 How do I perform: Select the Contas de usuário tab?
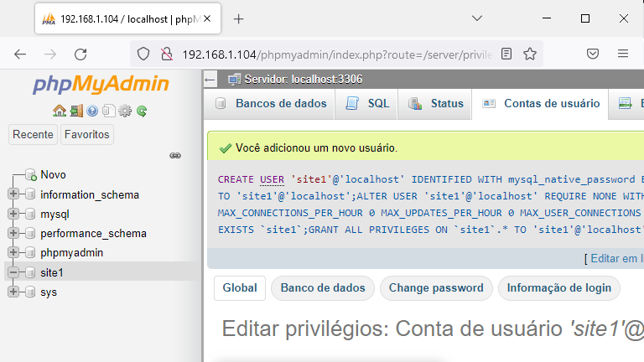click(541, 103)
